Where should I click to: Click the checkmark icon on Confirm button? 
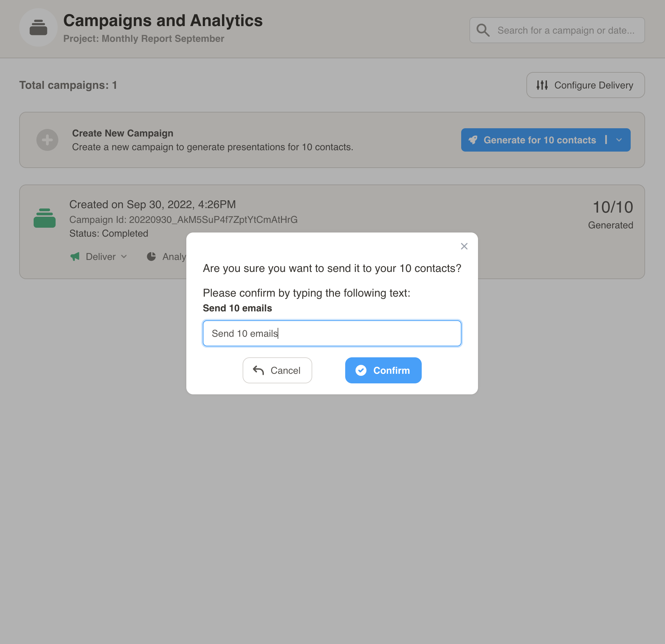tap(361, 370)
